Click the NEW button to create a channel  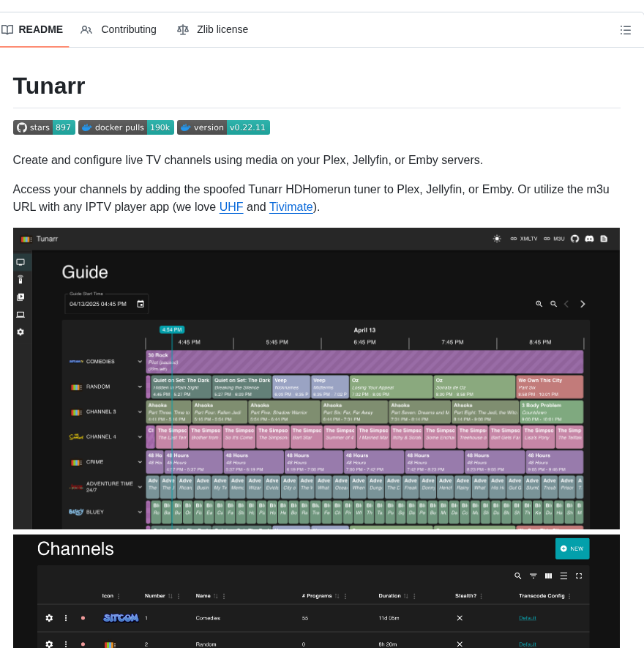572,548
